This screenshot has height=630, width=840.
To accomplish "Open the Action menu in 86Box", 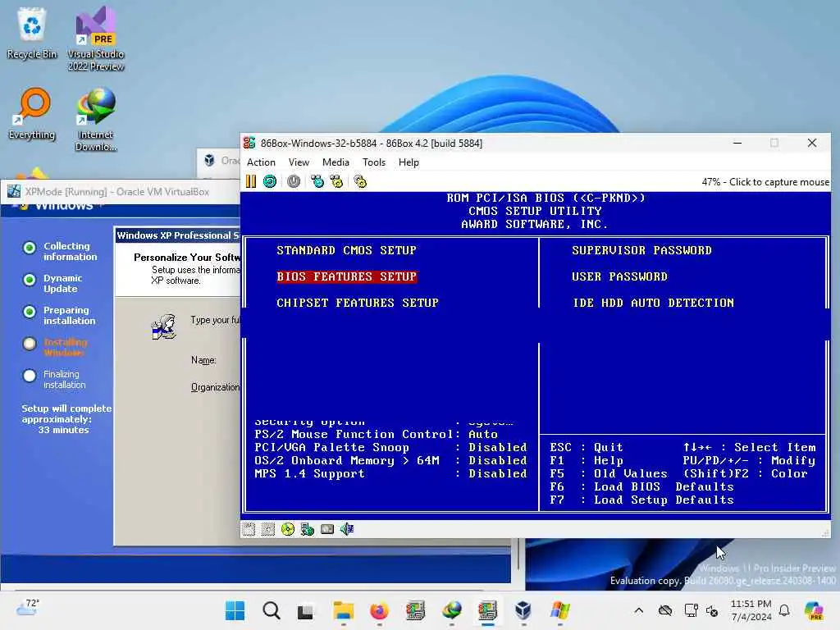I will (261, 162).
